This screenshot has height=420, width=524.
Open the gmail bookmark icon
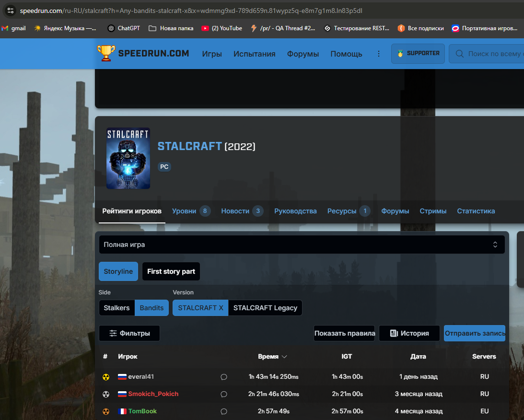click(5, 28)
